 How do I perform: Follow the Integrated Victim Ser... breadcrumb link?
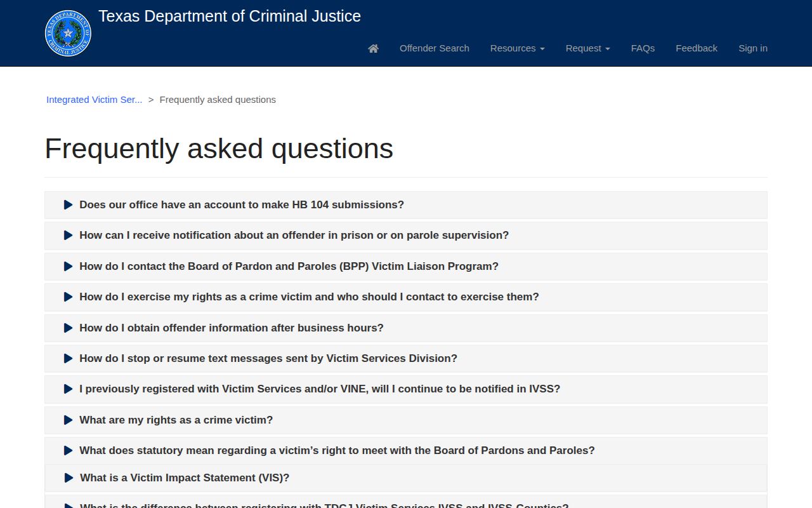(x=95, y=100)
